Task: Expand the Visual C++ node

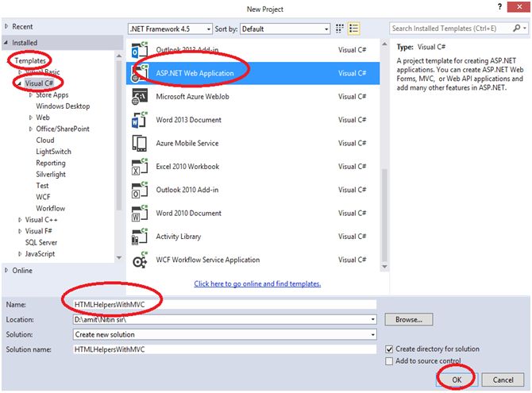Action: coord(20,220)
